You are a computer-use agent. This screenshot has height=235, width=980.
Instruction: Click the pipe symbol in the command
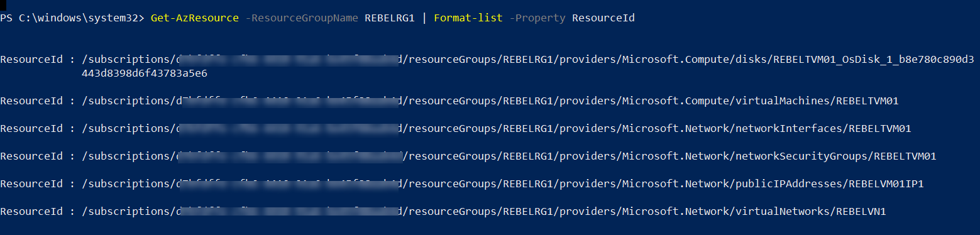coord(424,18)
